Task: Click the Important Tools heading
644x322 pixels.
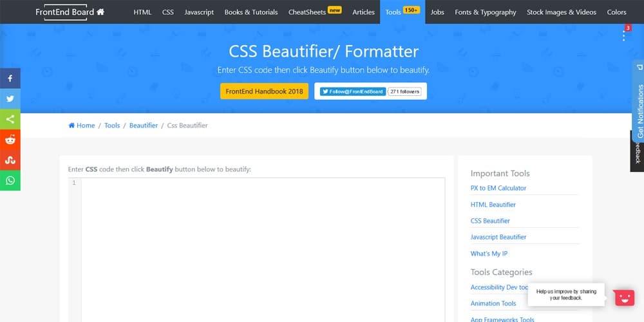Action: click(500, 173)
